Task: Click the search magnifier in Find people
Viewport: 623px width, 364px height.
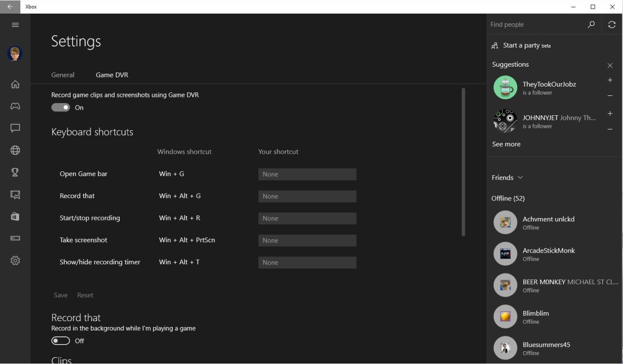Action: pyautogui.click(x=591, y=24)
